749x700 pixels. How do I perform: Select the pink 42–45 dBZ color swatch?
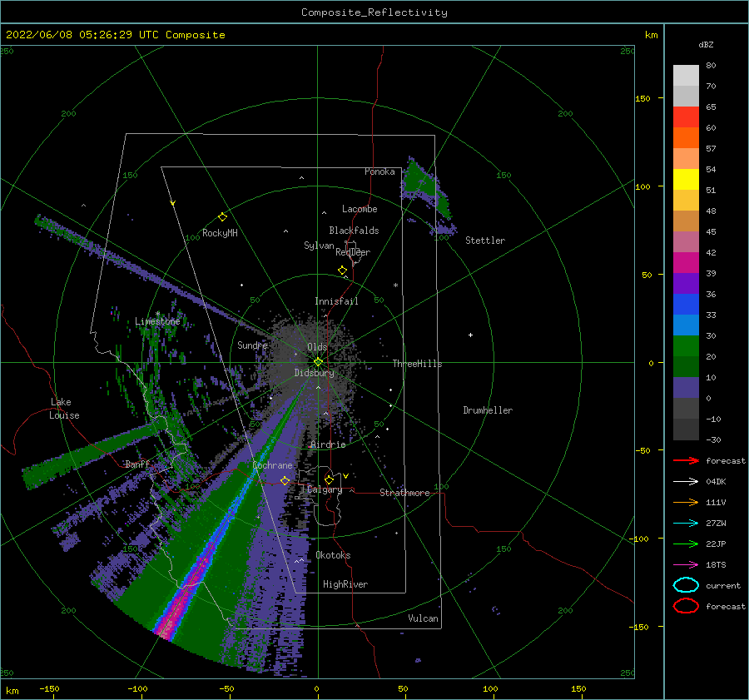[686, 242]
